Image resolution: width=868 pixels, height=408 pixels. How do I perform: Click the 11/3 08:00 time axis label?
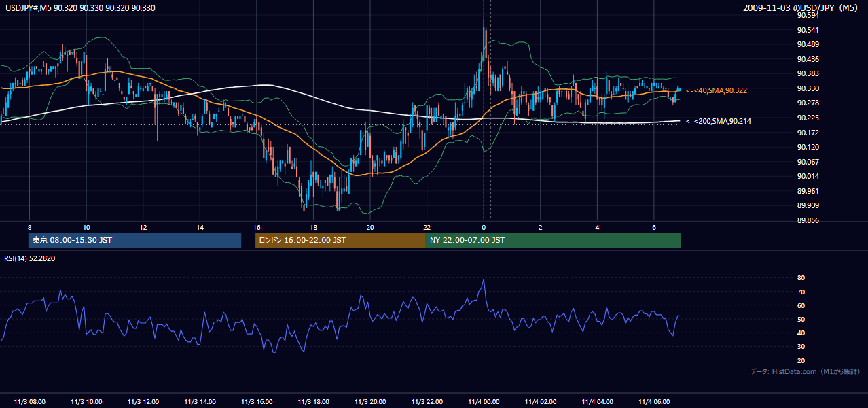click(x=29, y=402)
